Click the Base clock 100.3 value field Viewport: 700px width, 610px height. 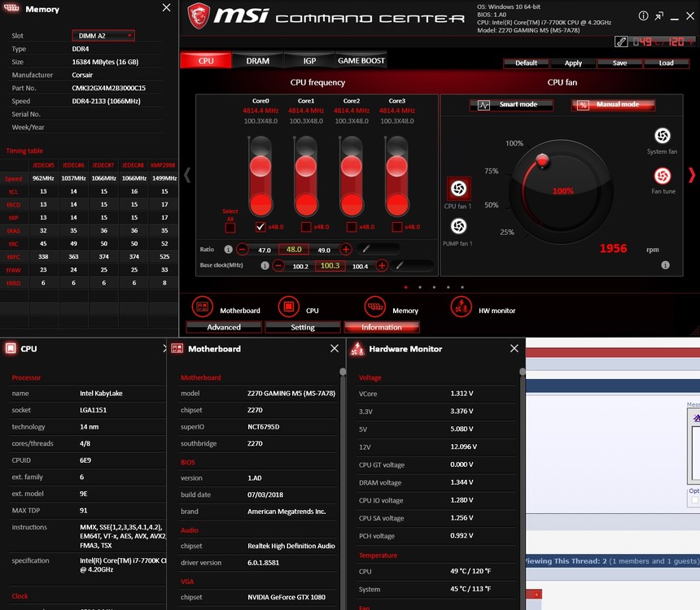tap(330, 265)
